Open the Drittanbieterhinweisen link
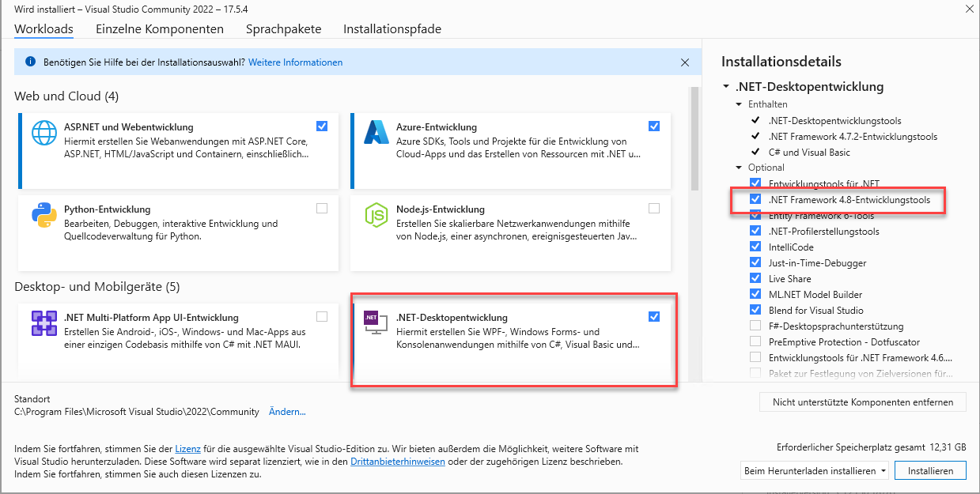 click(397, 461)
